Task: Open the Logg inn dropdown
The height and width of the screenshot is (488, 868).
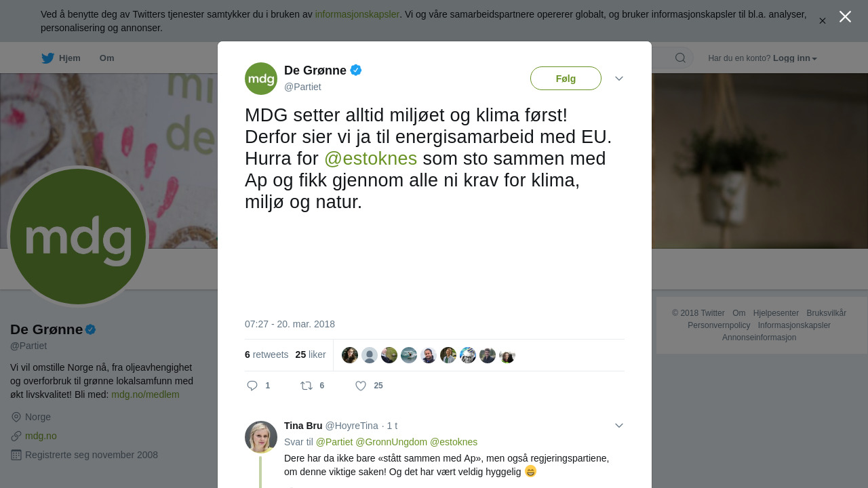Action: click(795, 58)
